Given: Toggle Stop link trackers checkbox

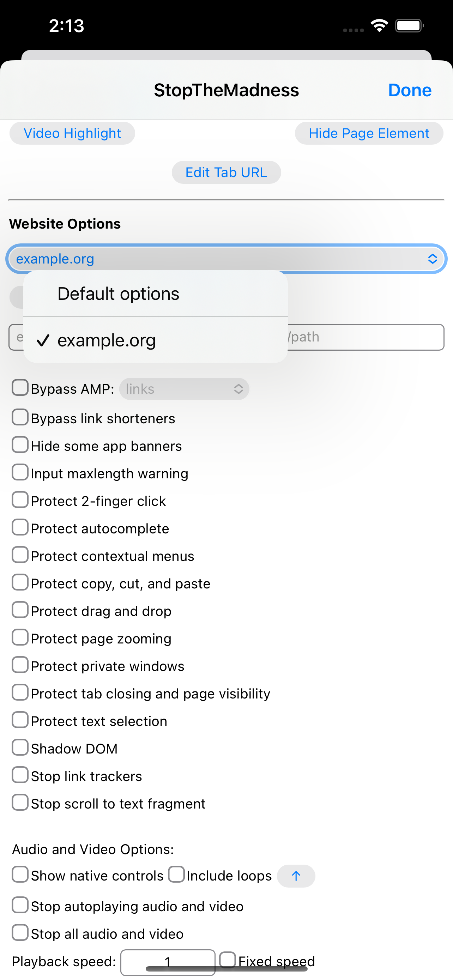Looking at the screenshot, I should (x=20, y=775).
